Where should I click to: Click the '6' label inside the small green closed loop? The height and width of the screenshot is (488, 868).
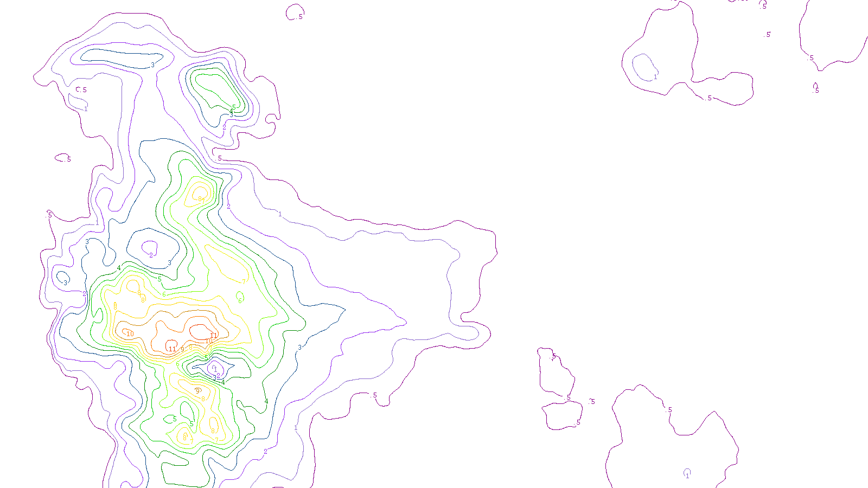pyautogui.click(x=240, y=301)
